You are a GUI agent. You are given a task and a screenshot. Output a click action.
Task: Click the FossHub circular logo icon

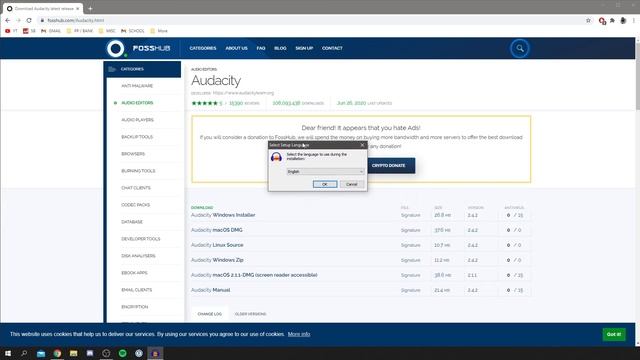(116, 49)
